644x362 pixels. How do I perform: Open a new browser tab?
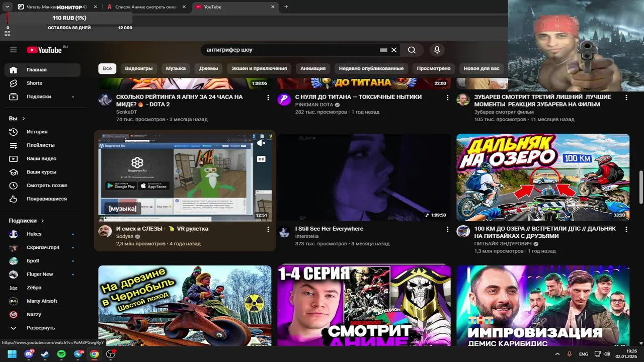pyautogui.click(x=286, y=7)
